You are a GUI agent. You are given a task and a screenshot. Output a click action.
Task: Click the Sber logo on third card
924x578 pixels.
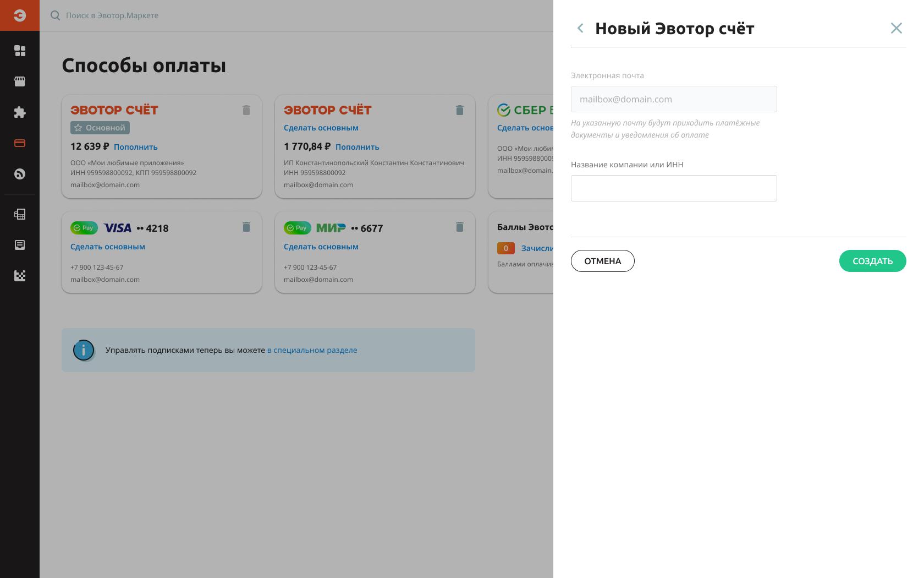(x=525, y=110)
